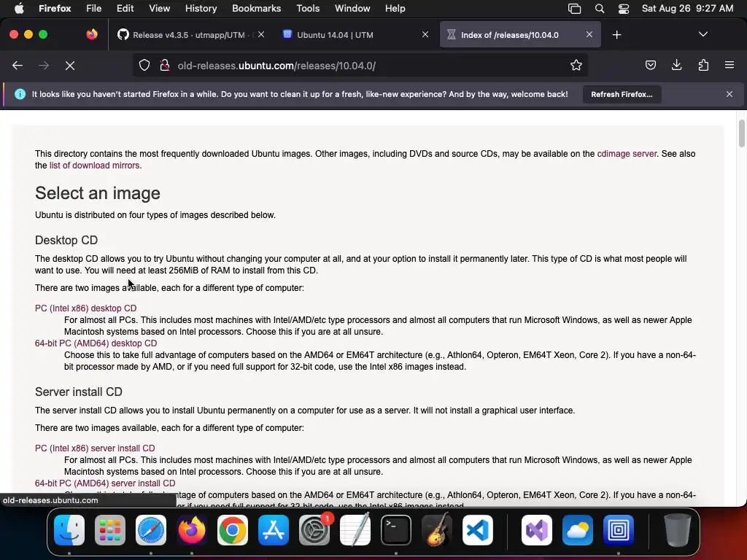The width and height of the screenshot is (747, 560).
Task: Download 64-bit PC (AMD64) desktop CD
Action: (x=96, y=343)
